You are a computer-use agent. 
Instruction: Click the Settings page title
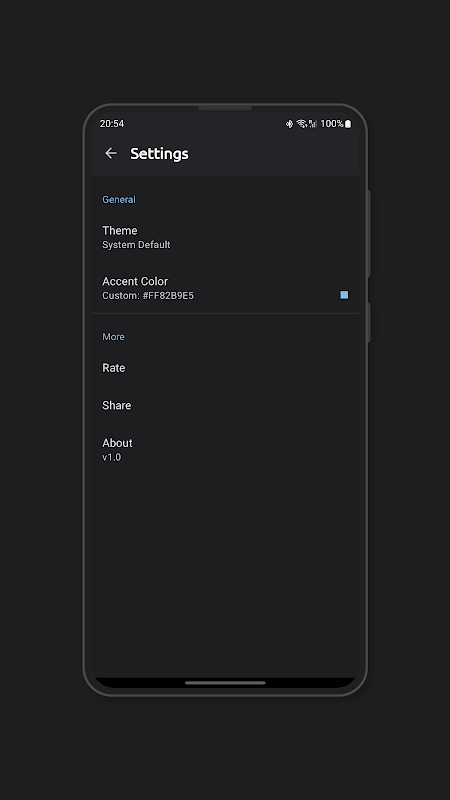[159, 154]
